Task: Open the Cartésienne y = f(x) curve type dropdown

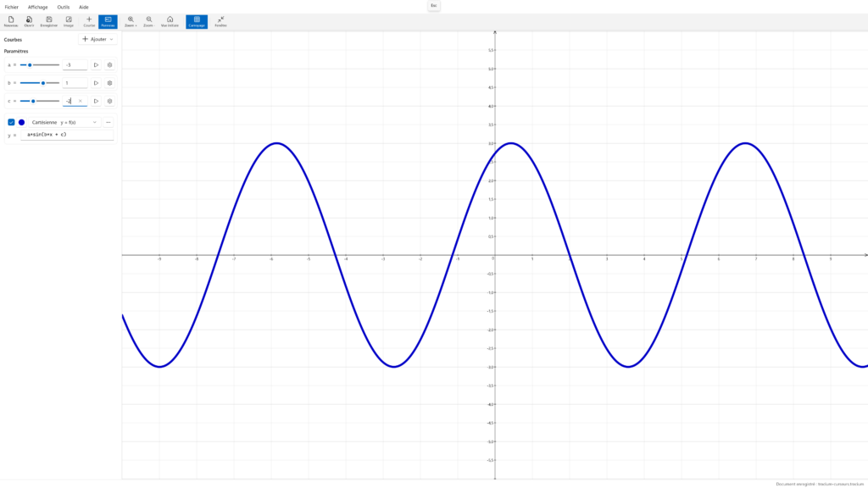Action: coord(64,122)
